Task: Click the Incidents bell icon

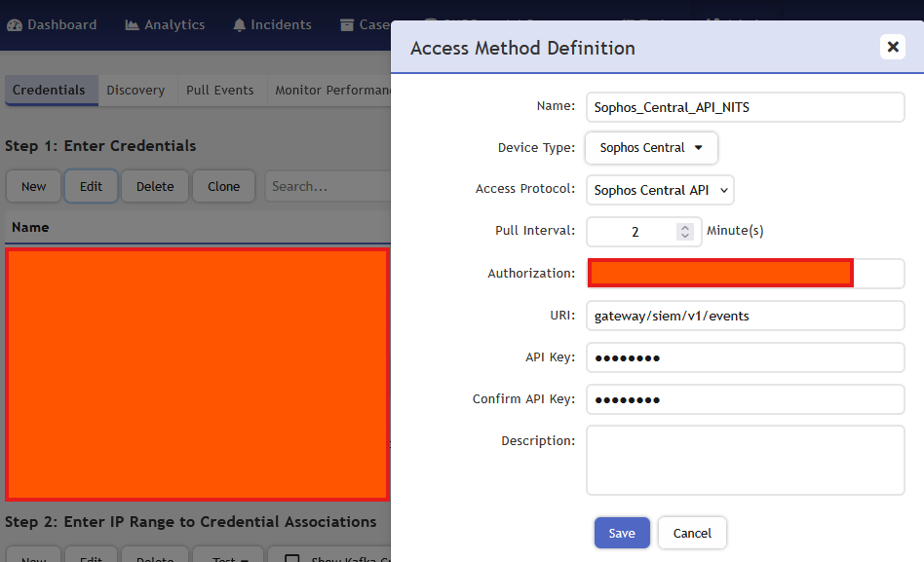Action: tap(239, 25)
